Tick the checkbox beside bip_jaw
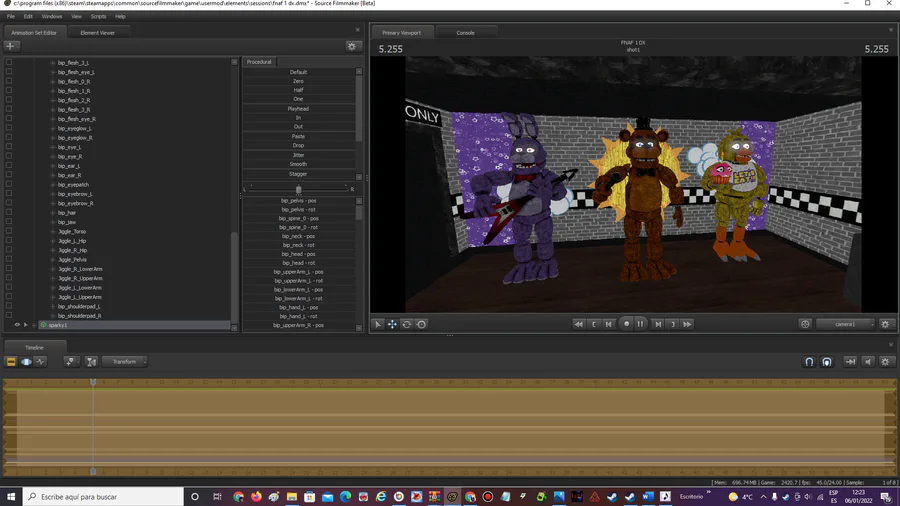 tap(9, 221)
